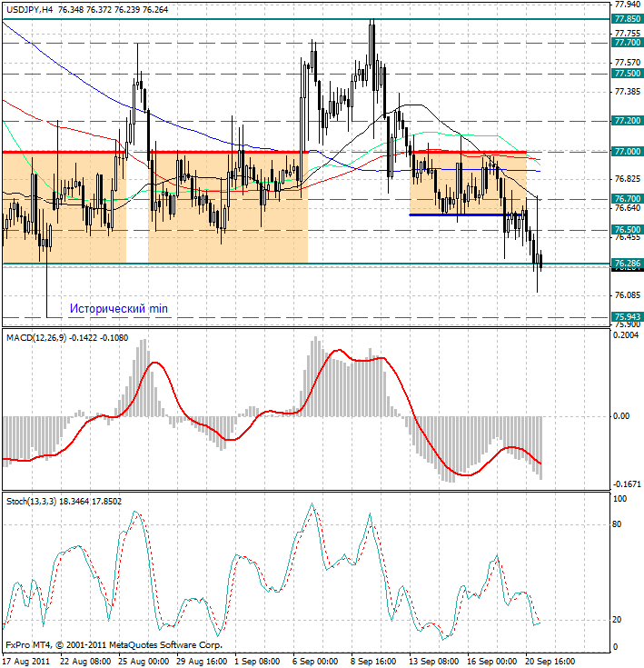Click the 77.570 price scale value

tap(628, 63)
